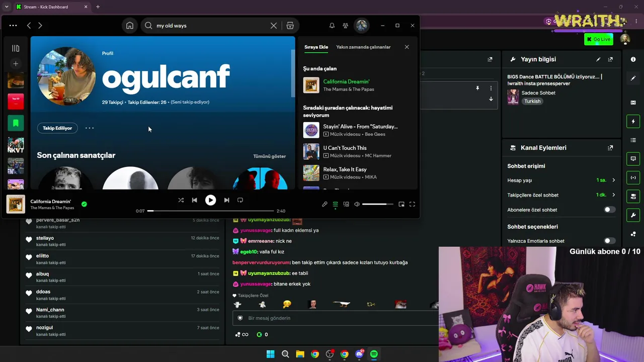Pop out the Kanal Eylemleri panel

[610, 148]
